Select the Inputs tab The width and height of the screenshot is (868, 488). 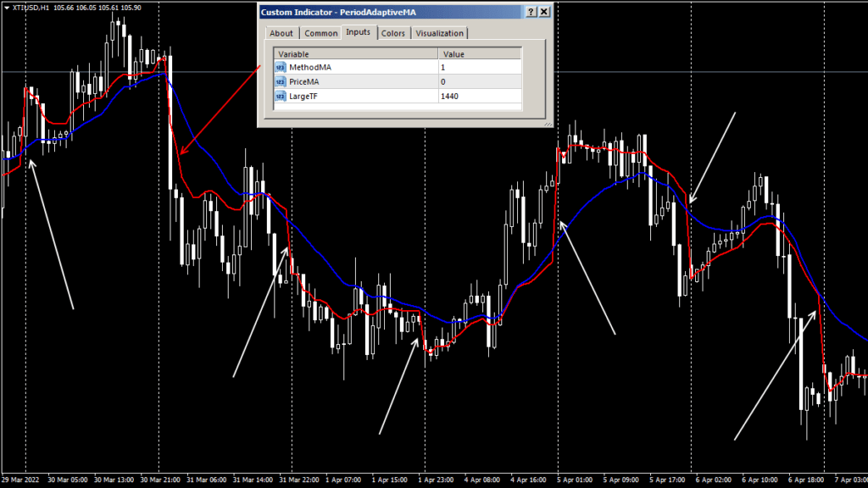[x=359, y=32]
